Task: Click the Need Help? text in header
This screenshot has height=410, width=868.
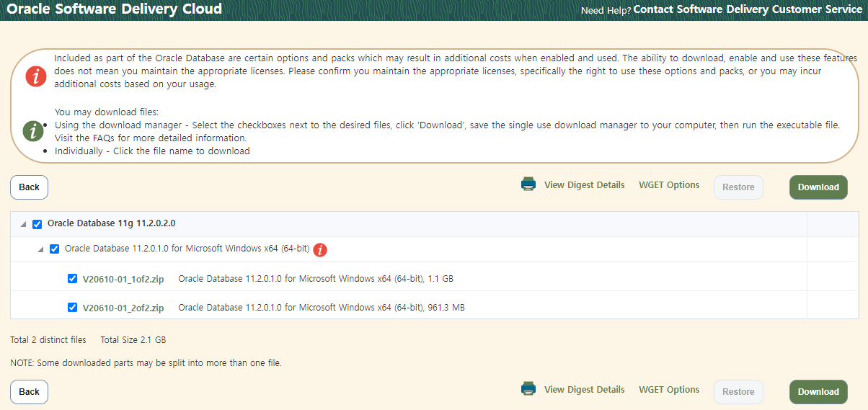Action: 606,11
